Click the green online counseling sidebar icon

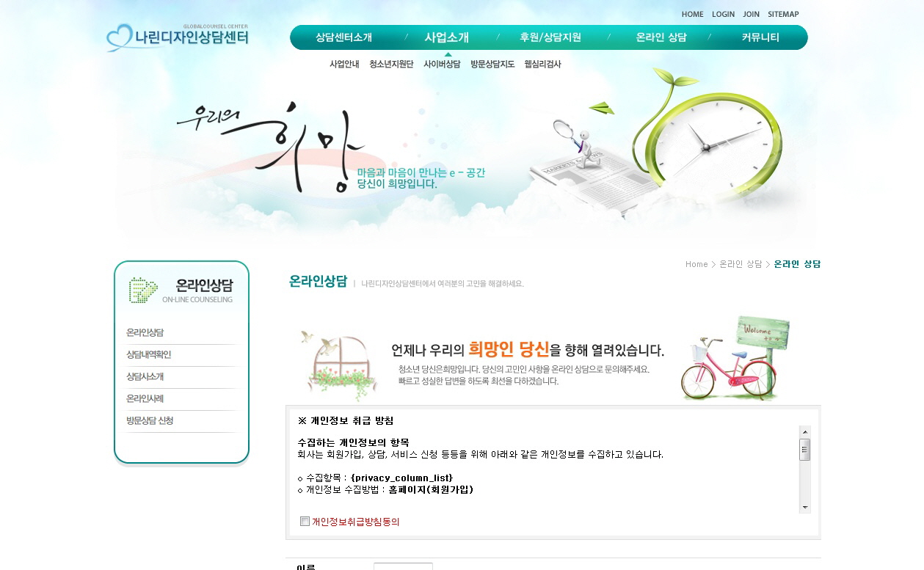143,291
